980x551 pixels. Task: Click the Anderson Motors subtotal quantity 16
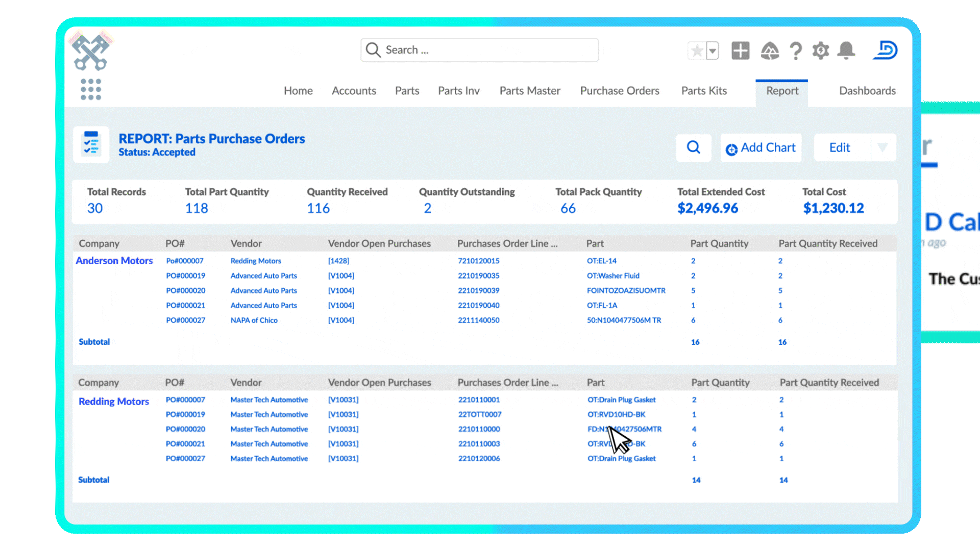(x=695, y=342)
